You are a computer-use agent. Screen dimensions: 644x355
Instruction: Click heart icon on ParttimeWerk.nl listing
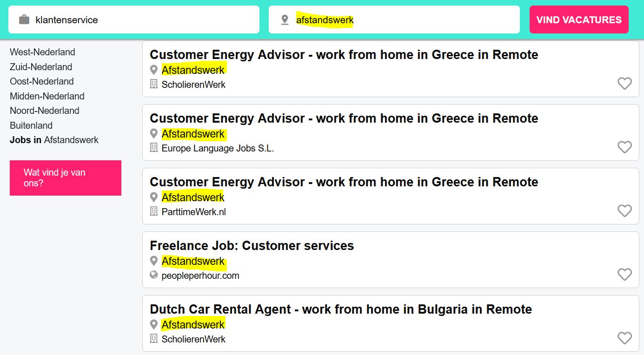click(x=624, y=211)
